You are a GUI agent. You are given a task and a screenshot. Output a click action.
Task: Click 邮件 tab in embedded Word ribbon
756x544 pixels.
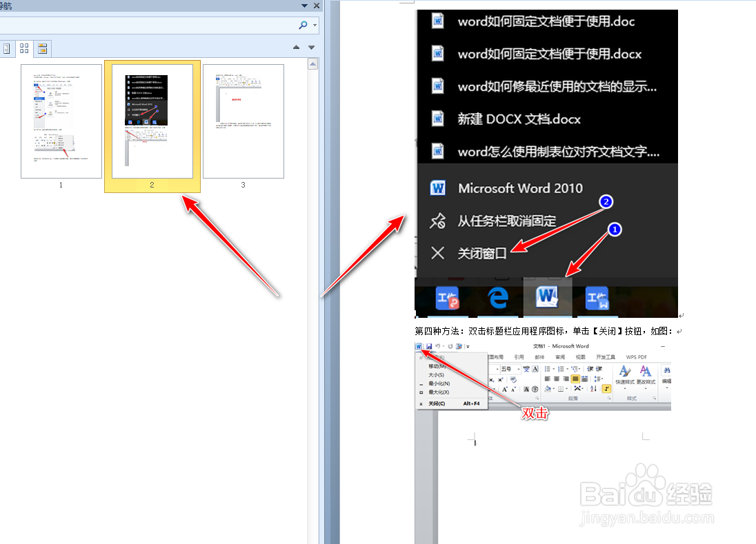coord(539,357)
